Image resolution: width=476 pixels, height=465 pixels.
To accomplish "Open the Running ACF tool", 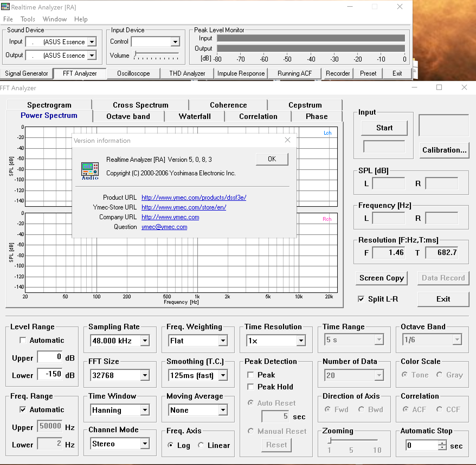I will [x=295, y=73].
